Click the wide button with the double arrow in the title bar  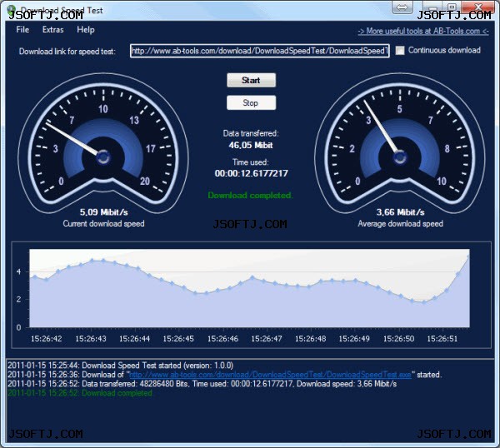402,7
